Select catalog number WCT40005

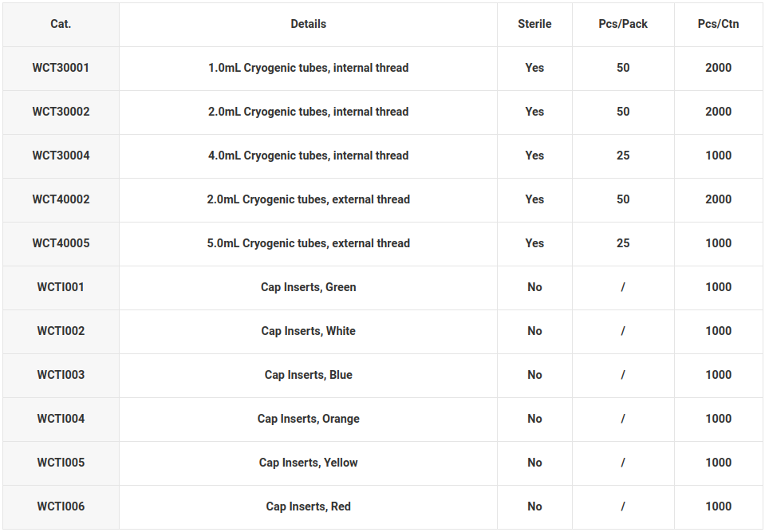[61, 243]
